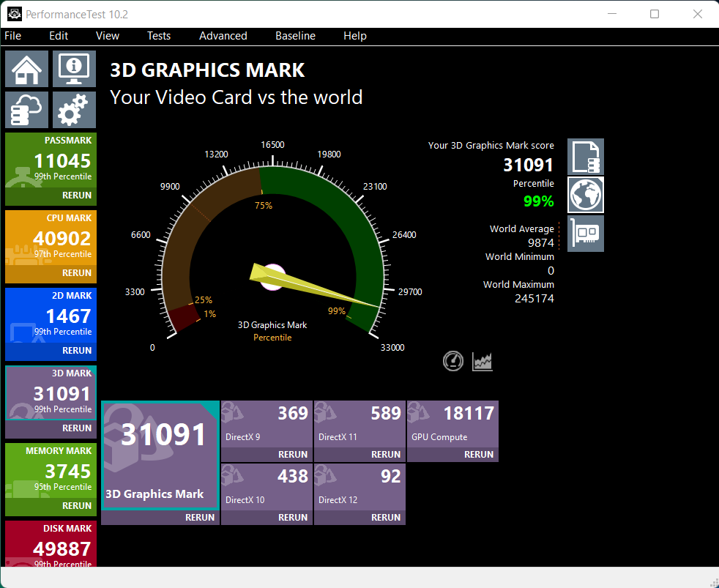Click the cloud baseline database icon

pos(27,110)
